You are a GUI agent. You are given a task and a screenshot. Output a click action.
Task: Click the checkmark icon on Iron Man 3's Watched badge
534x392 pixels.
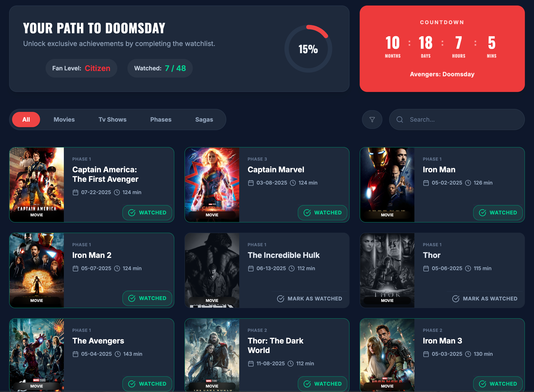(x=483, y=384)
